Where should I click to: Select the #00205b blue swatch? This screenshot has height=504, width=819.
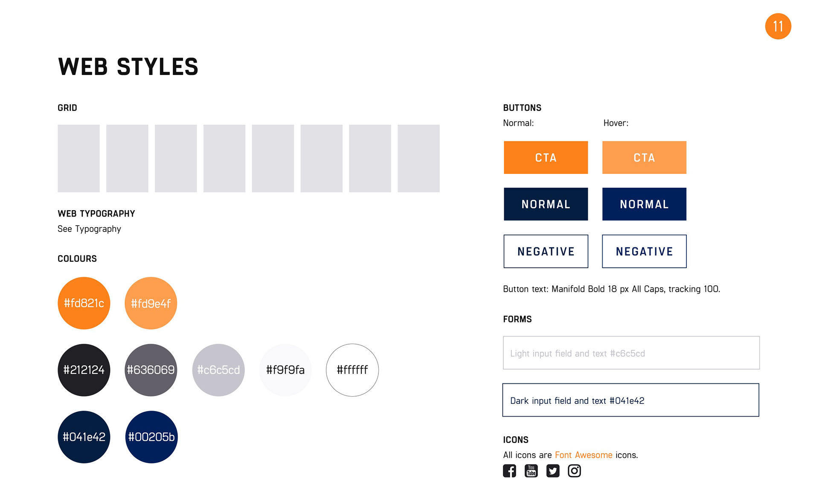click(151, 437)
